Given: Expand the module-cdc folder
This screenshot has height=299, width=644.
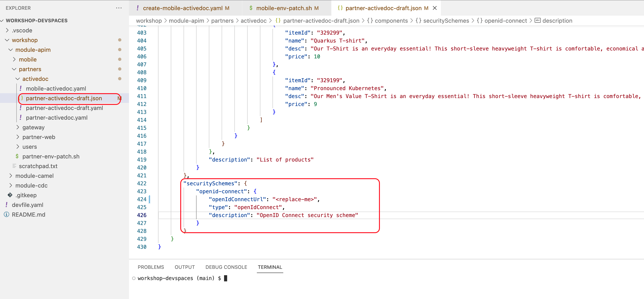Looking at the screenshot, I should 11,185.
